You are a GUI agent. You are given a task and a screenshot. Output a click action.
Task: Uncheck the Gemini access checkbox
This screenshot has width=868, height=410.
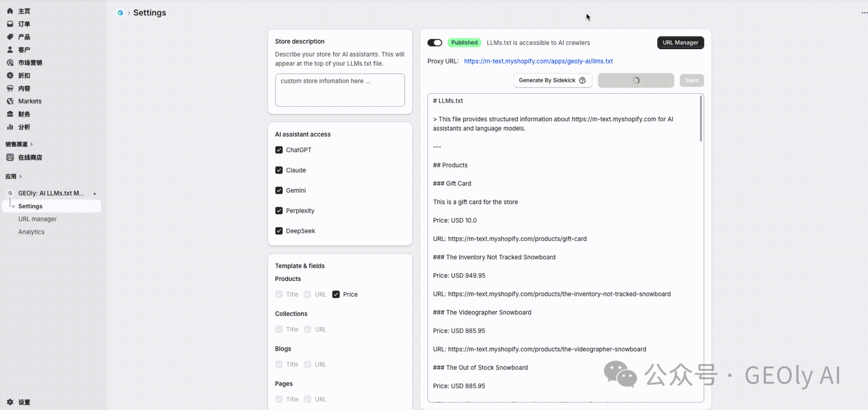(x=279, y=191)
